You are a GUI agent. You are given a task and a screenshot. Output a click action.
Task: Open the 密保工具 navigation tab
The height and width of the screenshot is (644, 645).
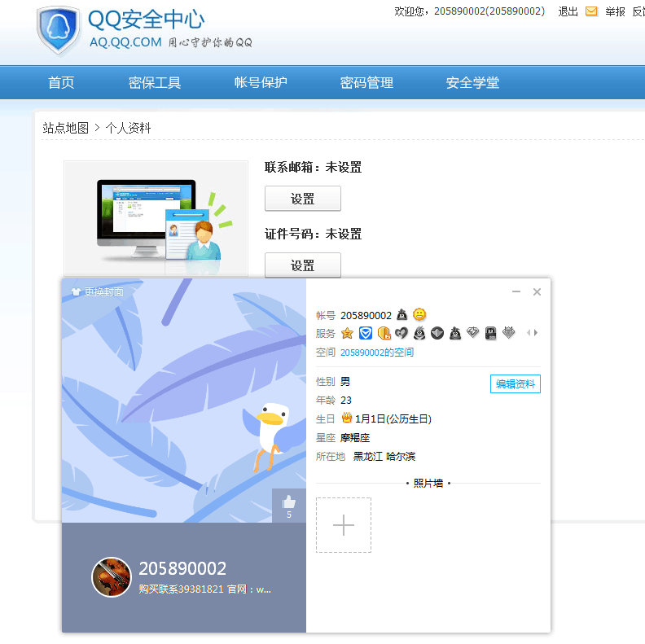pos(155,83)
